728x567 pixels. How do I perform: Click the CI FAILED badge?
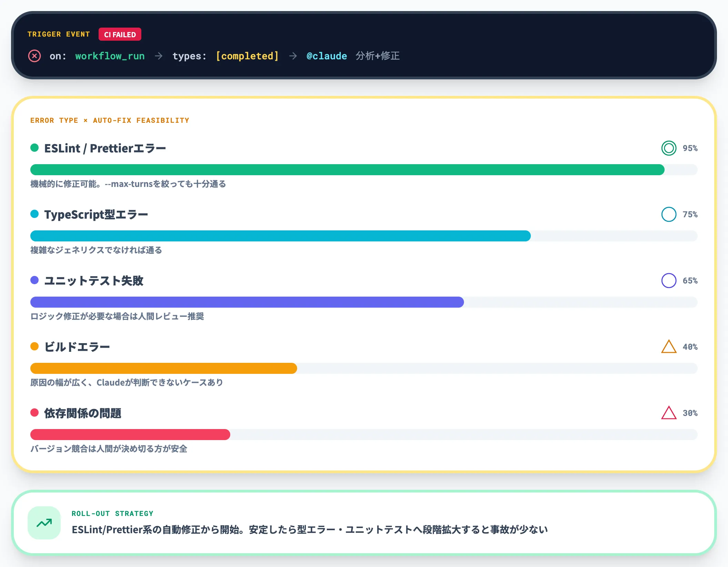[x=120, y=34]
